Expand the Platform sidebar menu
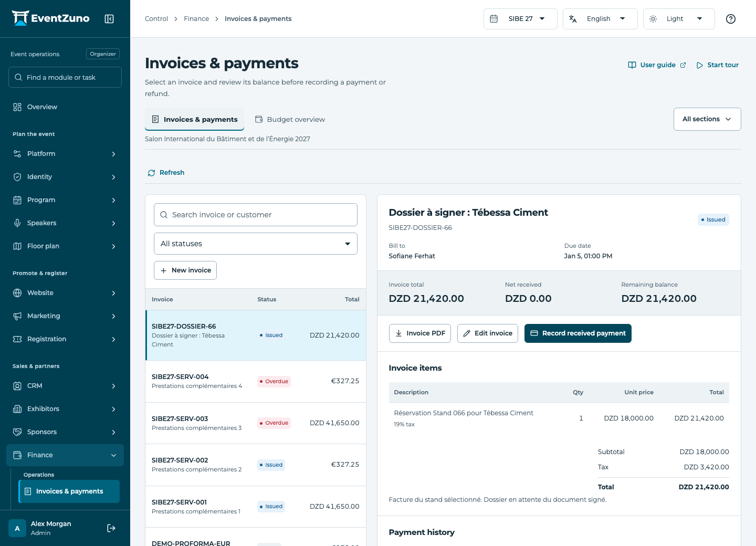Screen dimensions: 756x546 [x=65, y=154]
